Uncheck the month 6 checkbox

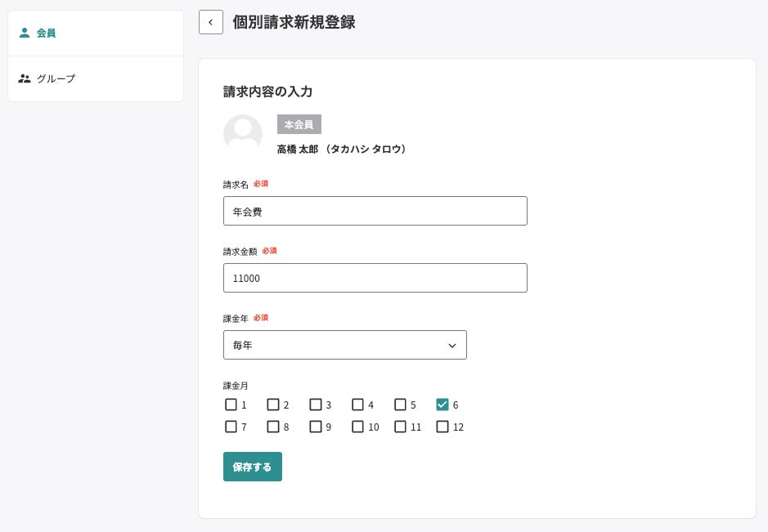[442, 405]
